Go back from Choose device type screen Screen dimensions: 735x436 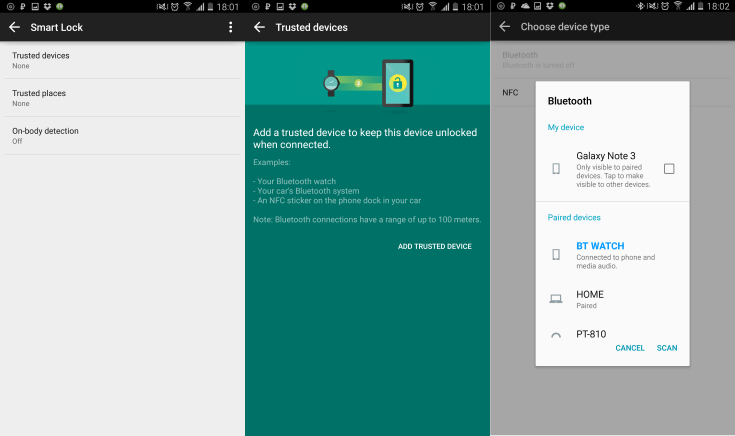point(504,27)
